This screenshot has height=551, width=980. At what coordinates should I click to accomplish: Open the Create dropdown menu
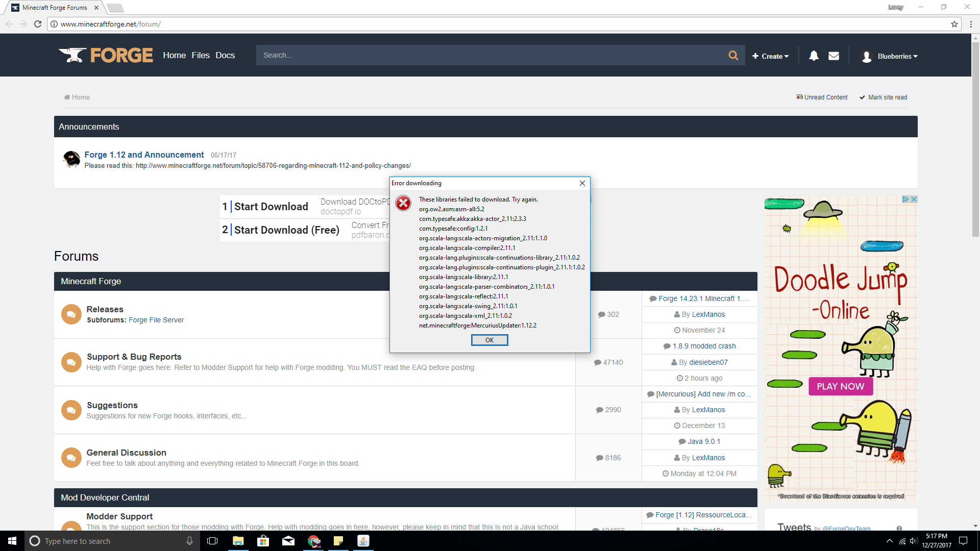tap(770, 56)
